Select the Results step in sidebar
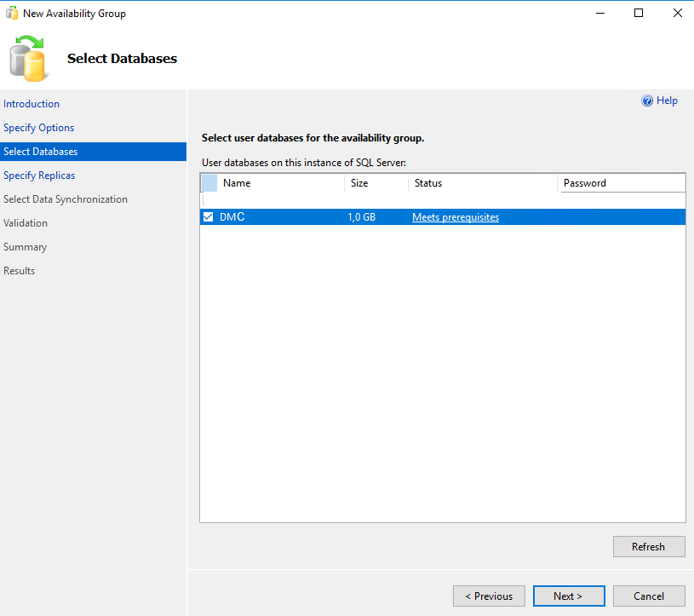Viewport: 694px width, 616px height. click(19, 271)
